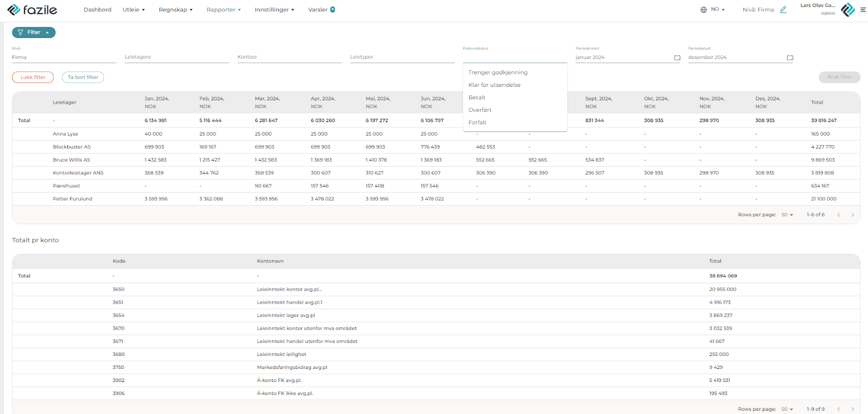Viewport: 868px width, 414px height.
Task: Click Leieinntekt kontor utenfor mva området
Action: point(307,328)
